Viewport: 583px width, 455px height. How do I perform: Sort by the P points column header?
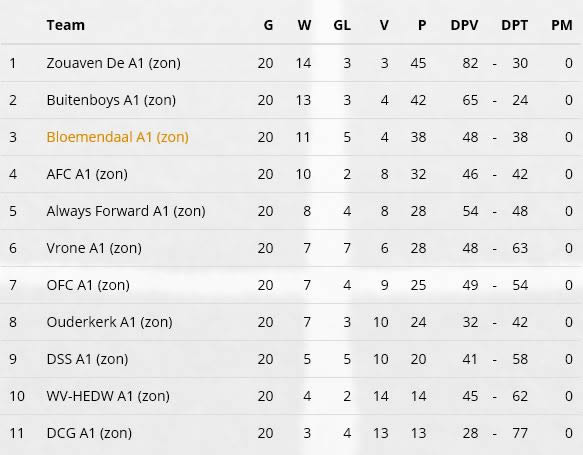click(x=422, y=25)
